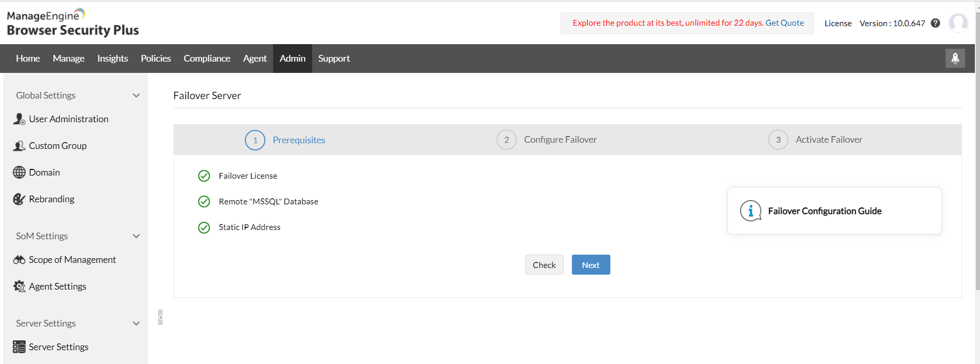Click the 'Version : 10.0.647' text
The image size is (980, 364).
[x=892, y=23]
